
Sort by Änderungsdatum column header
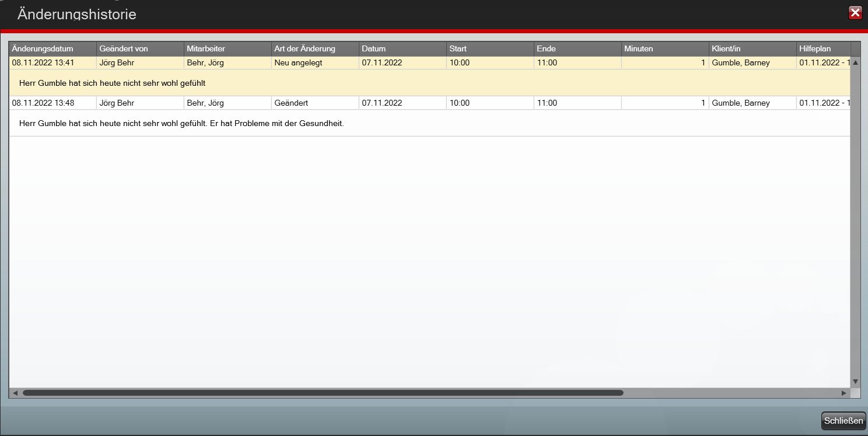pyautogui.click(x=52, y=49)
